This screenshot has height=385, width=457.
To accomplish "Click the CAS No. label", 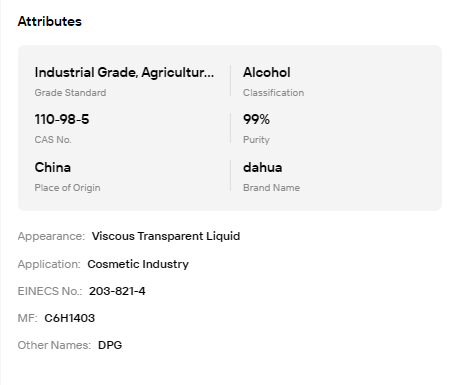I will click(x=53, y=140).
